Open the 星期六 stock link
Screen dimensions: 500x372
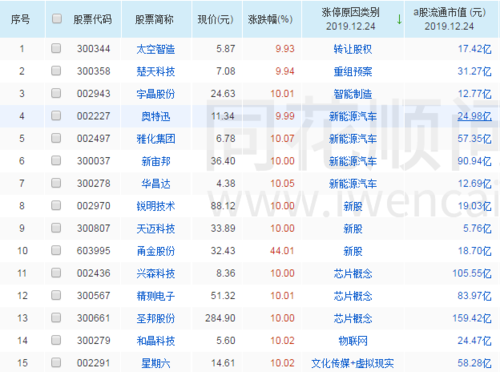point(156,364)
